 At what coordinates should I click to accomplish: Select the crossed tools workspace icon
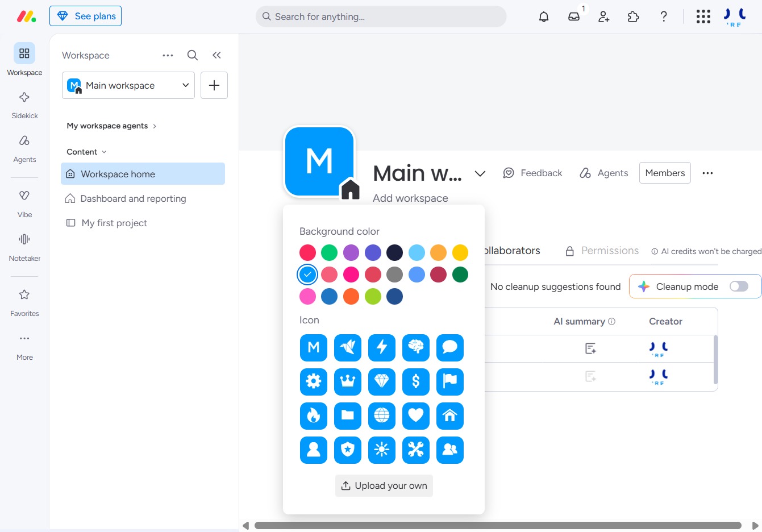coord(416,450)
